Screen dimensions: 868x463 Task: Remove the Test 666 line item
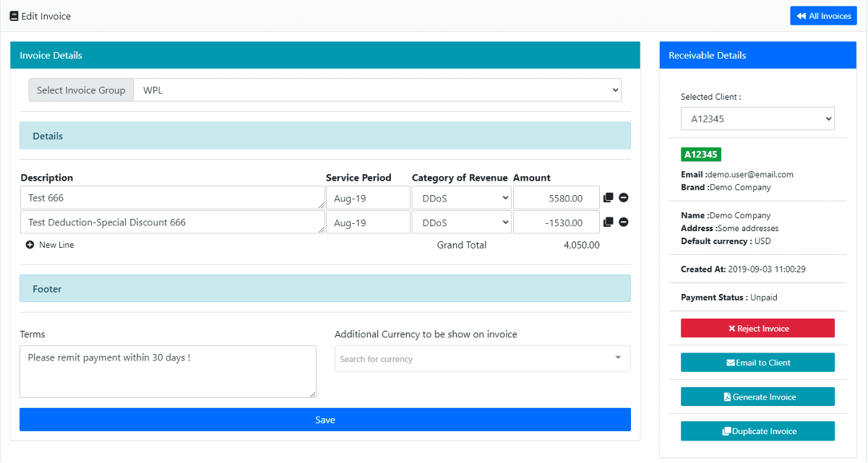623,198
